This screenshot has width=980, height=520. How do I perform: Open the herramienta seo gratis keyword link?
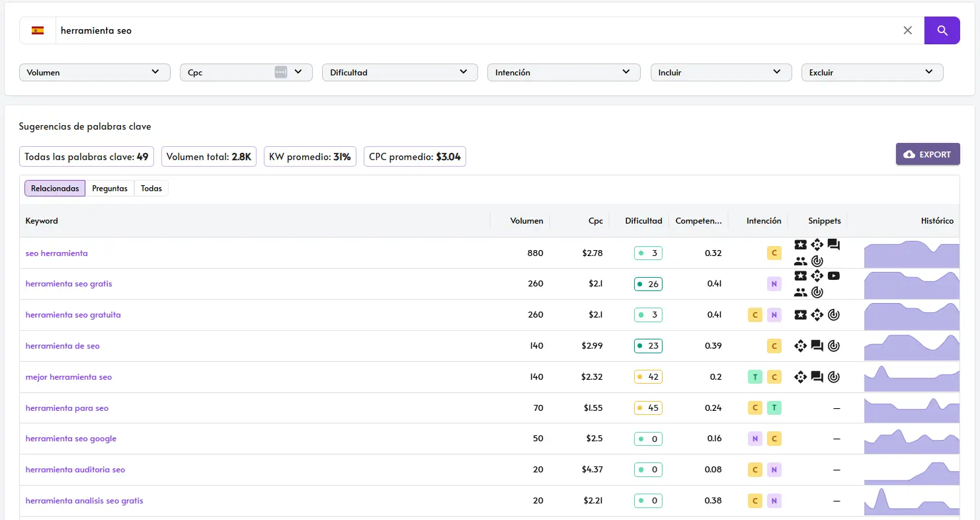69,284
